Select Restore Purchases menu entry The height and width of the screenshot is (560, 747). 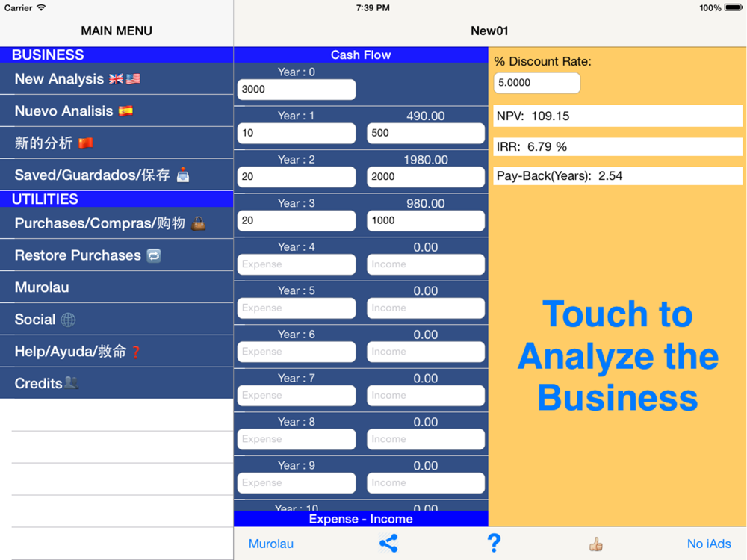pyautogui.click(x=117, y=255)
